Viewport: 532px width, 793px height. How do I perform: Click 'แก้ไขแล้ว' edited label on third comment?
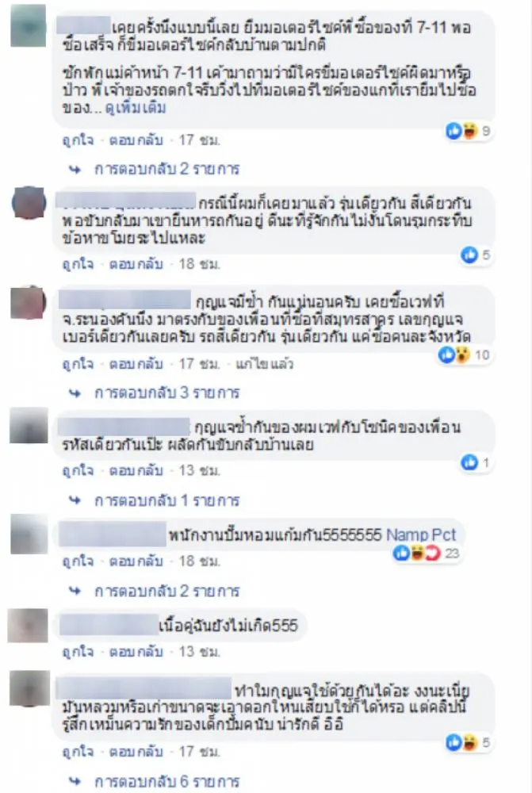click(264, 364)
